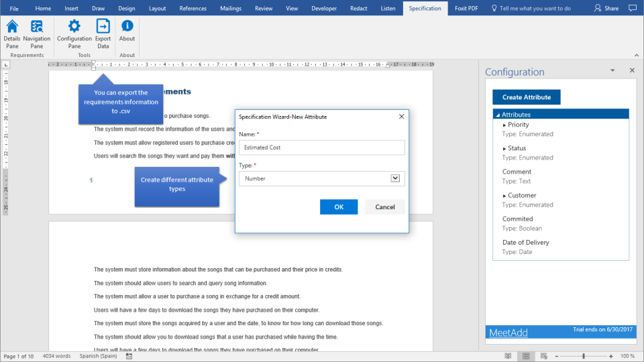The width and height of the screenshot is (644, 362).
Task: Close the Configuration pane
Action: click(632, 70)
